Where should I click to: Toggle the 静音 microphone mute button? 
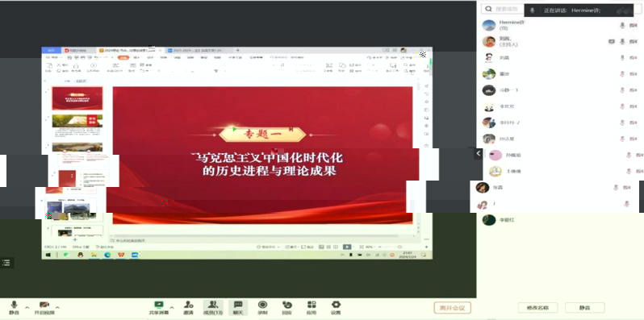pos(14,307)
